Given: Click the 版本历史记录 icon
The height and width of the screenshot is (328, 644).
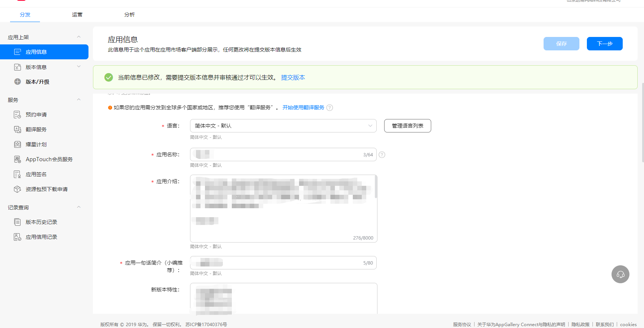Looking at the screenshot, I should [18, 222].
